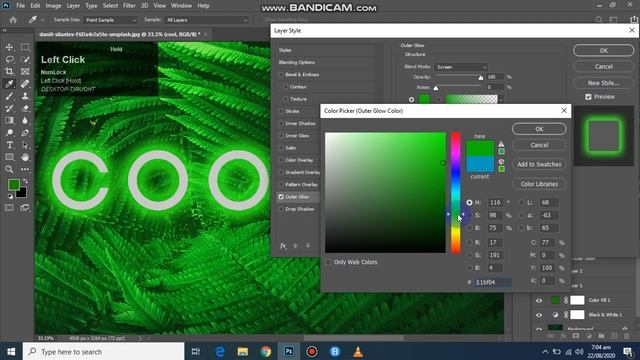Toggle the Preview checkbox
The height and width of the screenshot is (360, 640).
click(588, 97)
